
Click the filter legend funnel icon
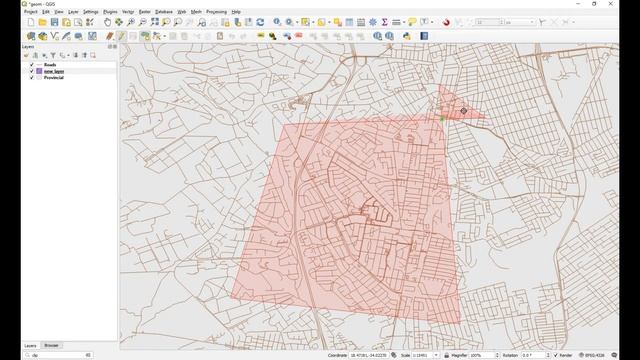[53, 55]
